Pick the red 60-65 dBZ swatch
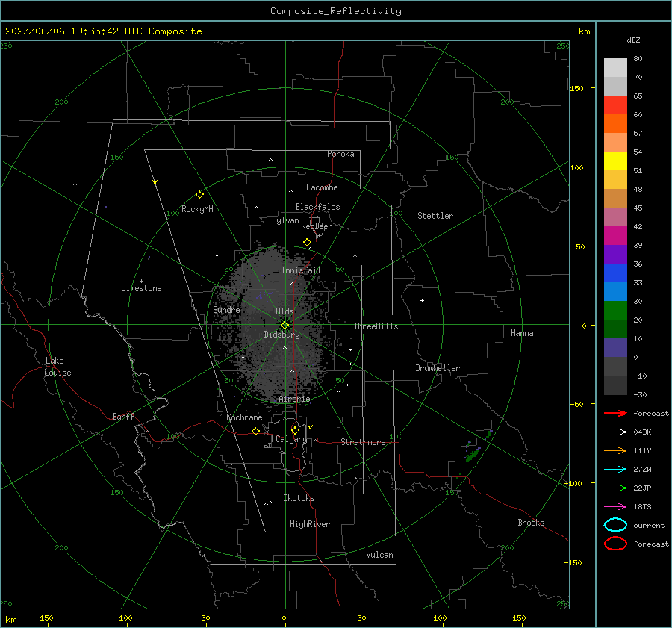Image resolution: width=672 pixels, height=628 pixels. click(x=615, y=105)
